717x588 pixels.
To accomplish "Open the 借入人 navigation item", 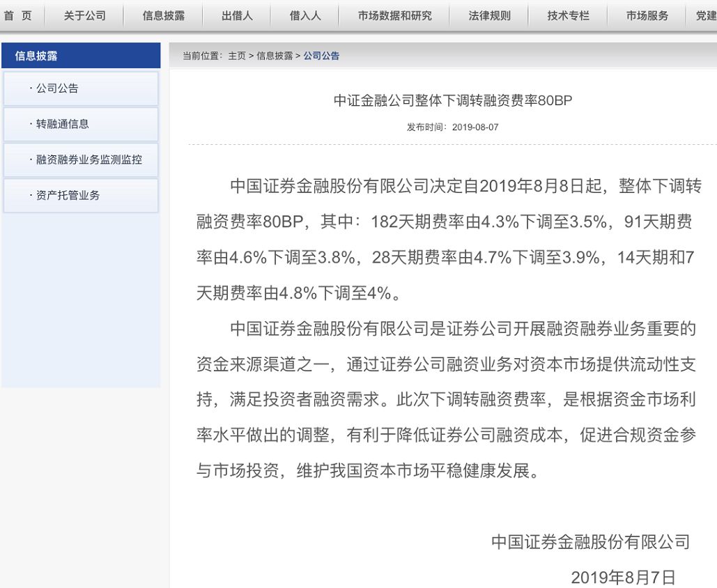I will click(305, 16).
